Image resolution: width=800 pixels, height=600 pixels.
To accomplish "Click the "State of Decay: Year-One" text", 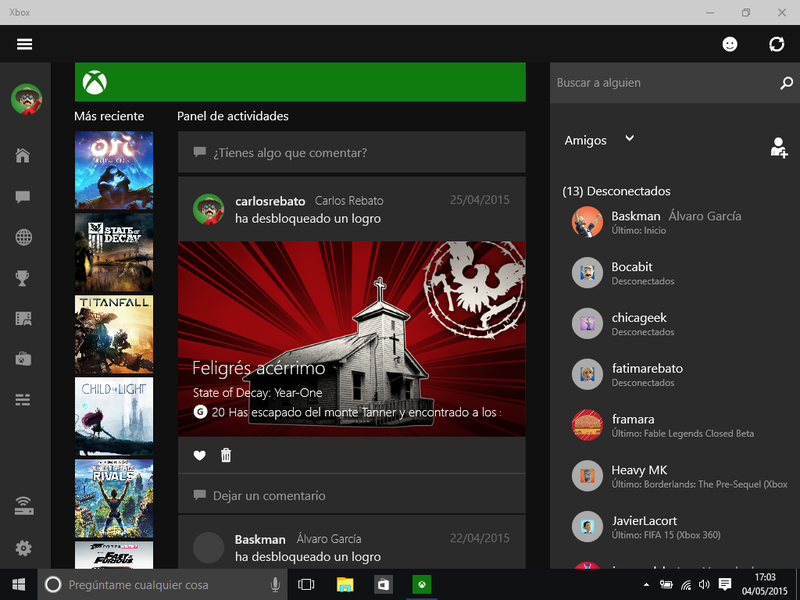I will (x=258, y=393).
